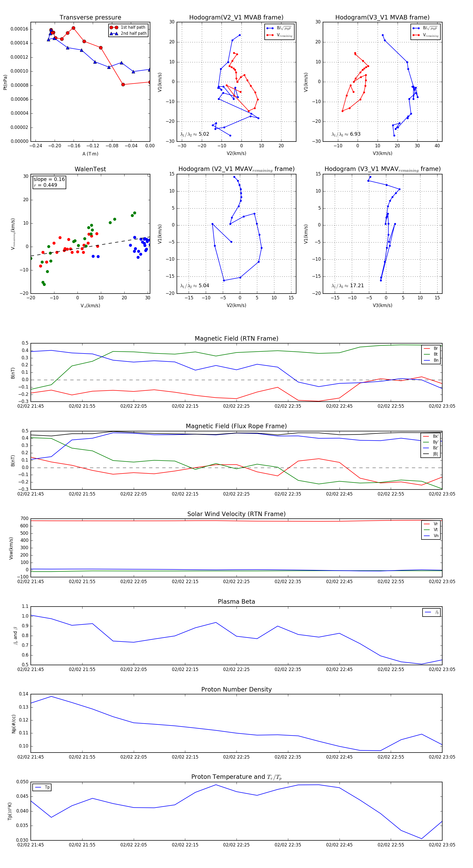Click the "Solar Wind Velocity (RTN Frame)" title
473x868 pixels.
coord(236,514)
